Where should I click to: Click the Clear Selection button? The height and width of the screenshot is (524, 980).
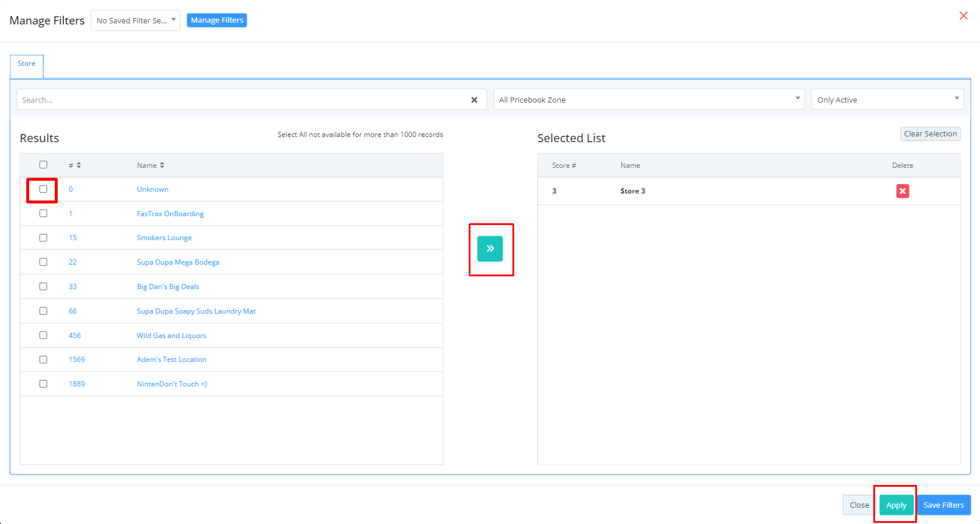pos(930,134)
